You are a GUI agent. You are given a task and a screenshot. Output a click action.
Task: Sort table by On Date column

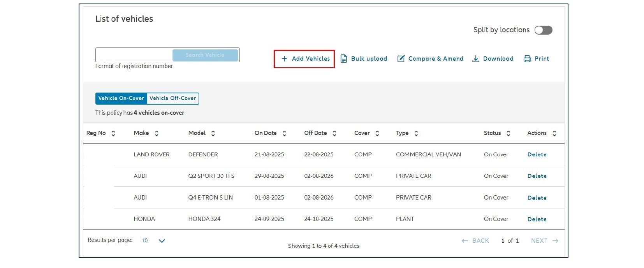click(x=284, y=133)
